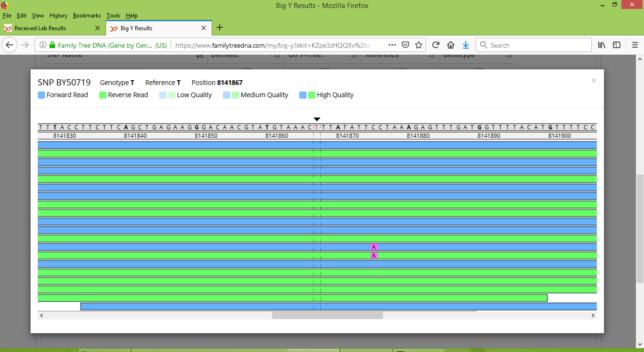Click position label 8141850
This screenshot has height=352, width=644.
pyautogui.click(x=206, y=136)
